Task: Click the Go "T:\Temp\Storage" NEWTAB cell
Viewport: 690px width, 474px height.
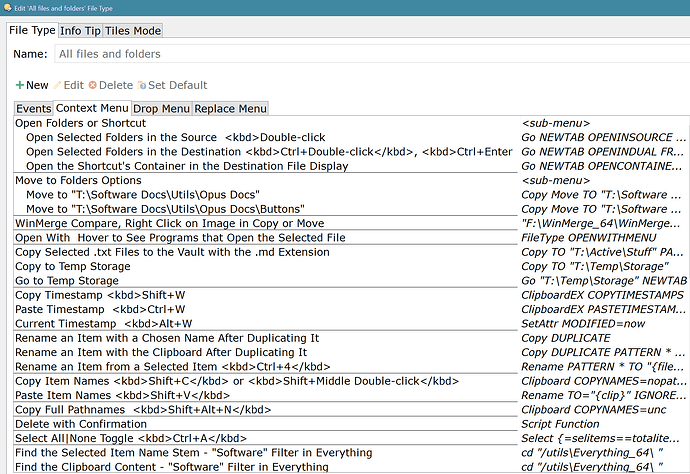Action: coord(604,281)
